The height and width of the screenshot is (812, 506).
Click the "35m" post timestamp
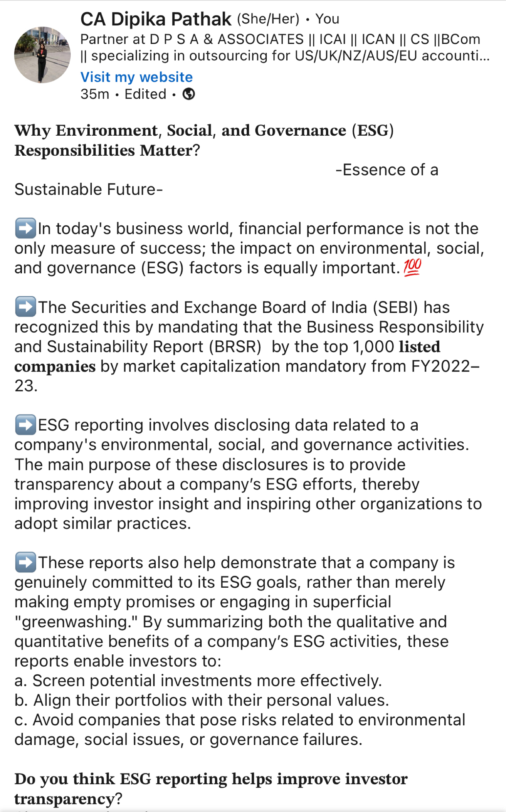95,94
